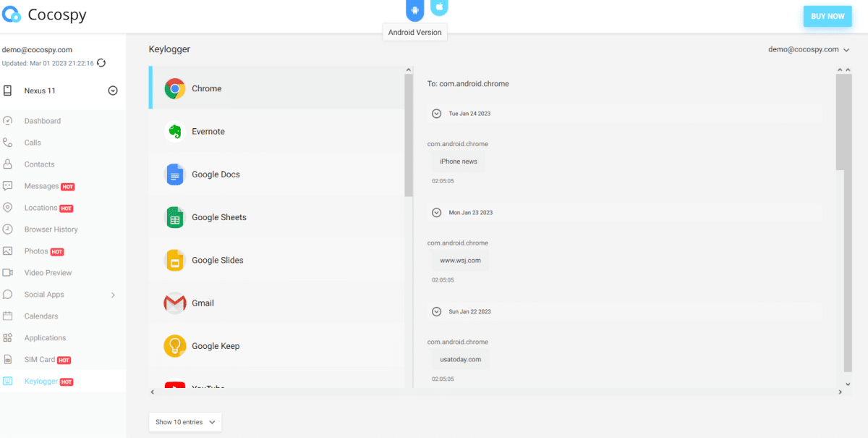Refresh the last updated data timestamp
Screen dimensions: 868x438
coord(101,63)
